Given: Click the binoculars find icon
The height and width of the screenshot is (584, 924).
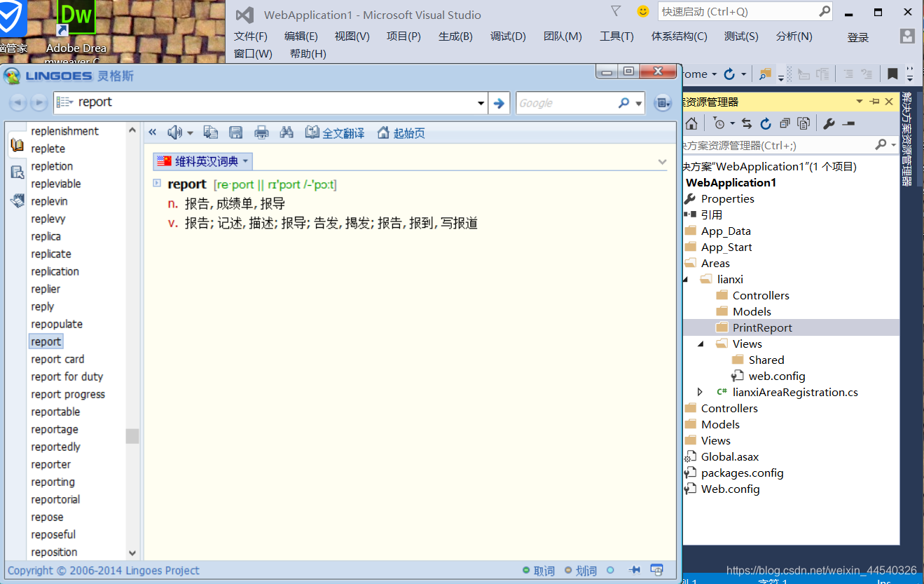Looking at the screenshot, I should pos(287,133).
